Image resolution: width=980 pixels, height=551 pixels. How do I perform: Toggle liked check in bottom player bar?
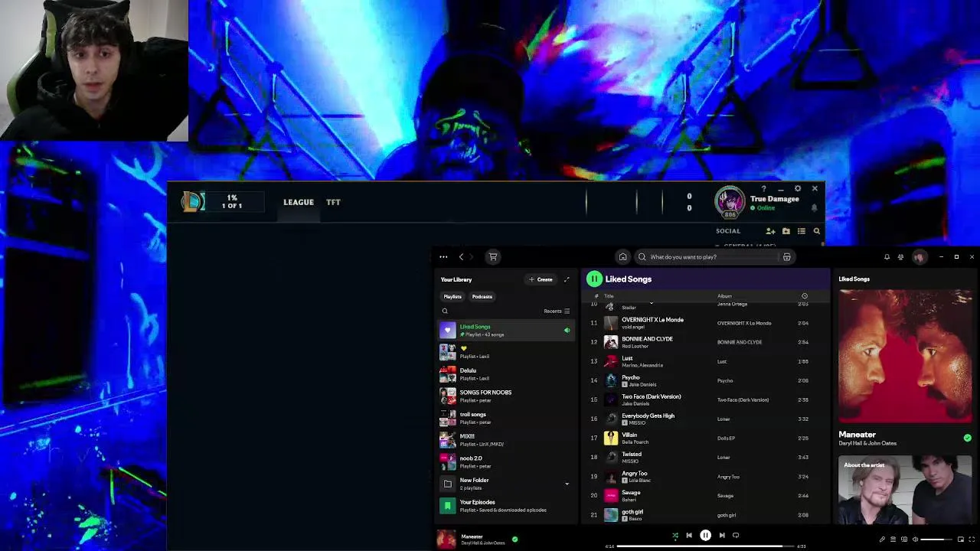point(514,540)
